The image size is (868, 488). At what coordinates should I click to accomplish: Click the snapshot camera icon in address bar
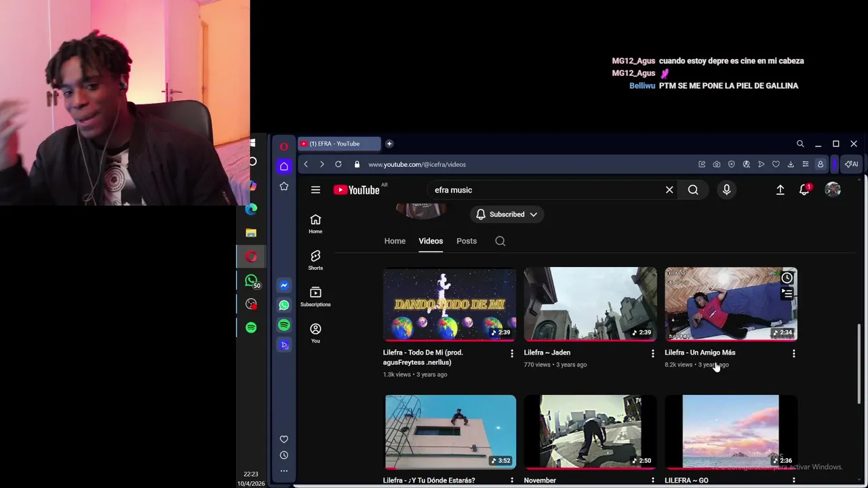click(x=717, y=164)
